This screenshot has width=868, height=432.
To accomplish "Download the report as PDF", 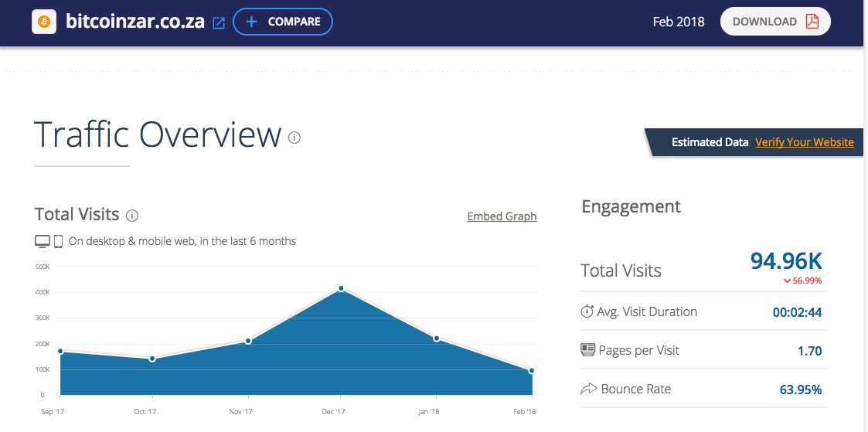I will [x=775, y=22].
